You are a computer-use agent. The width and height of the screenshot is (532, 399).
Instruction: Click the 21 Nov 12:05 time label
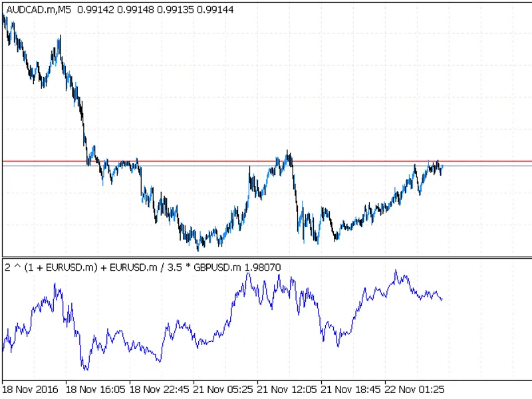pyautogui.click(x=287, y=389)
